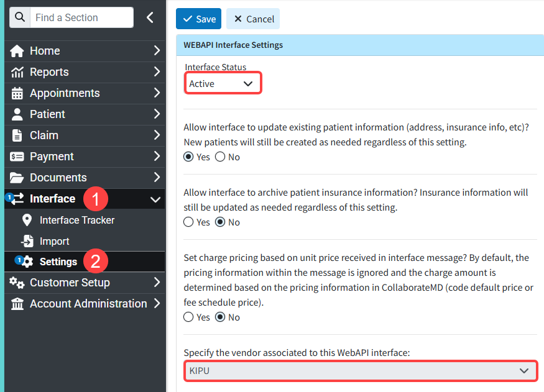Click the Home house icon

(x=17, y=51)
